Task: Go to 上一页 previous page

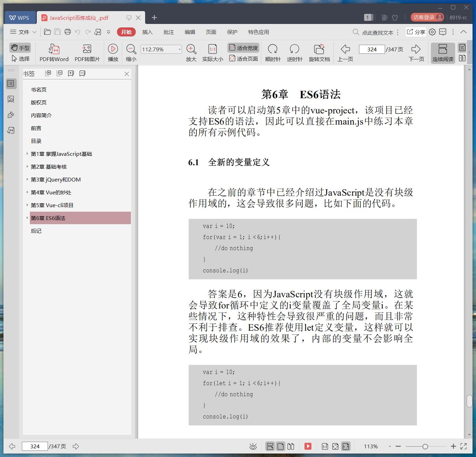Action: [345, 53]
